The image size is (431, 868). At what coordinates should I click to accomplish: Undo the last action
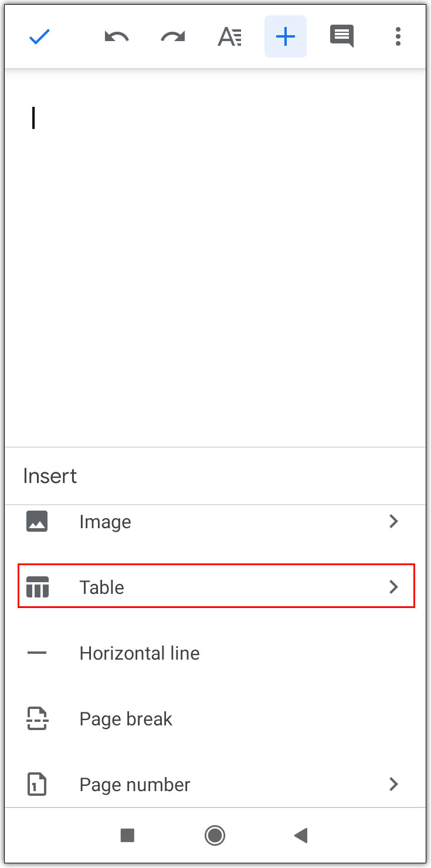tap(116, 38)
